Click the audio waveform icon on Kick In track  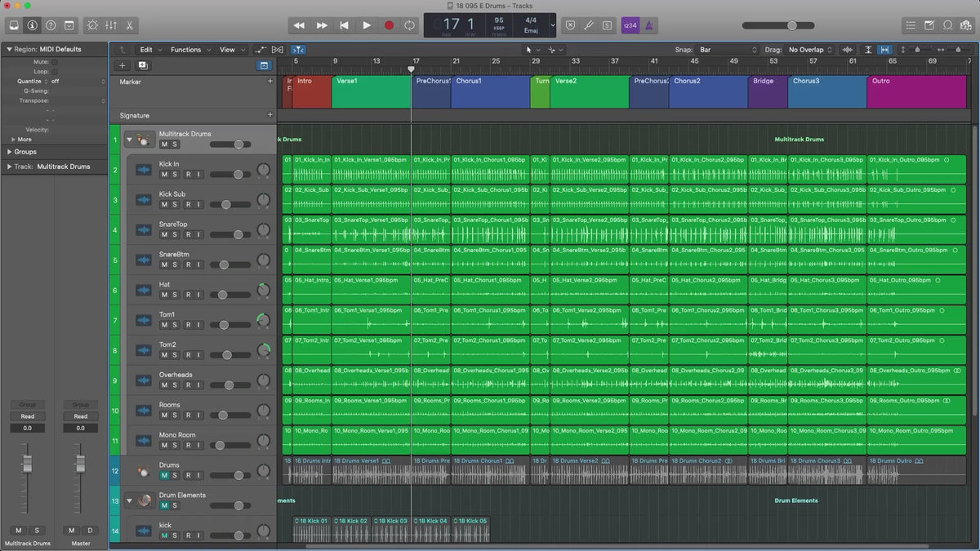pyautogui.click(x=144, y=170)
